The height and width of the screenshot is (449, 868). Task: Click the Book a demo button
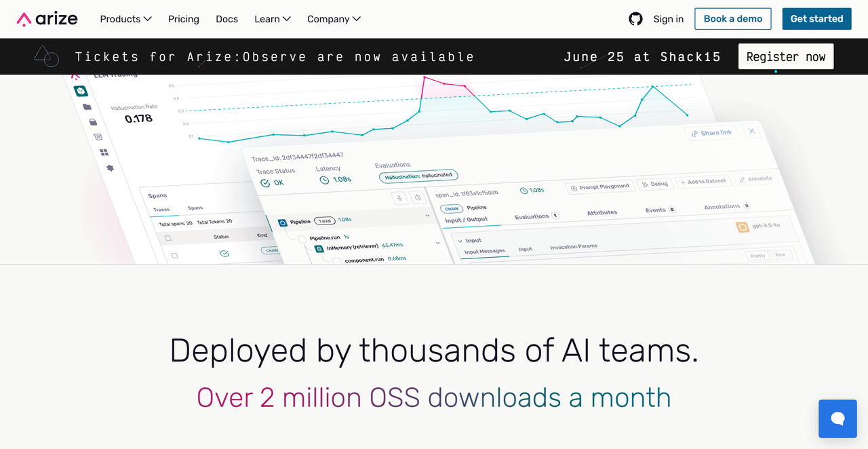tap(733, 19)
